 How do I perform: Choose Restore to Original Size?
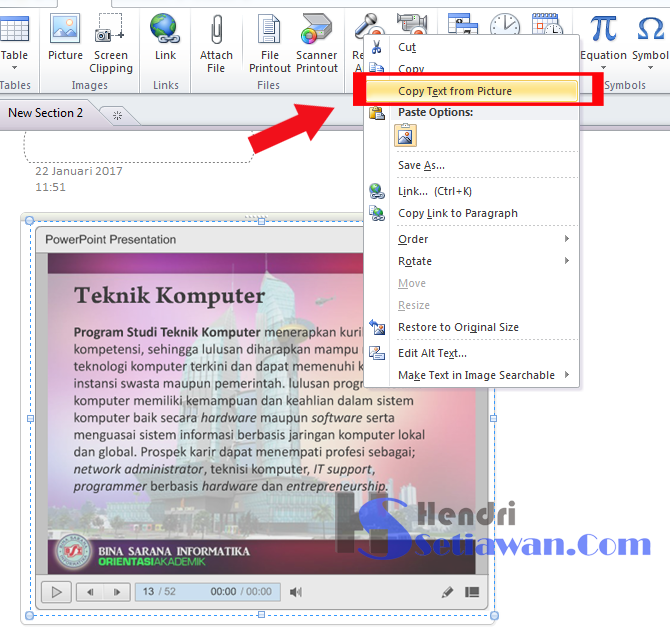click(x=472, y=327)
